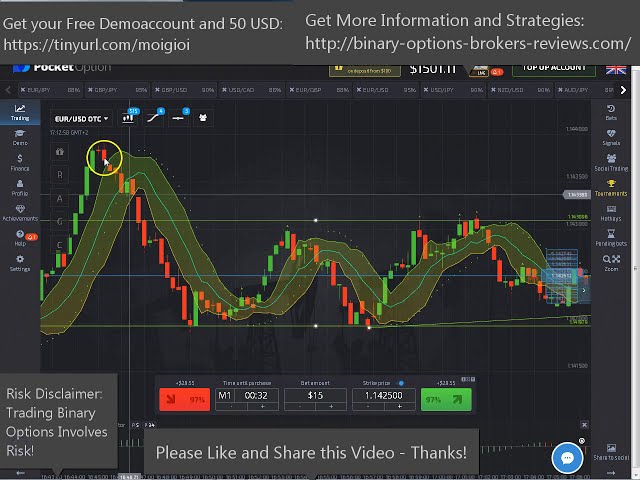640x480 pixels.
Task: Open the Demo account section
Action: 20,138
